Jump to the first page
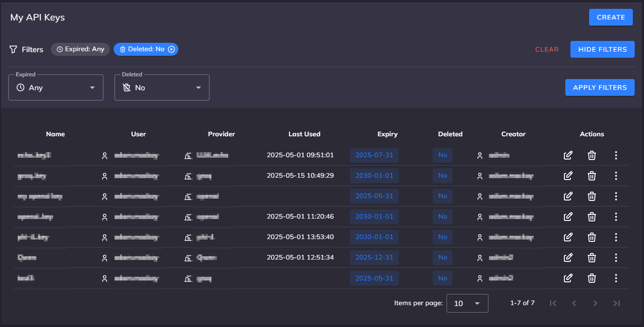Screen dimensions: 644x327 tap(553, 303)
